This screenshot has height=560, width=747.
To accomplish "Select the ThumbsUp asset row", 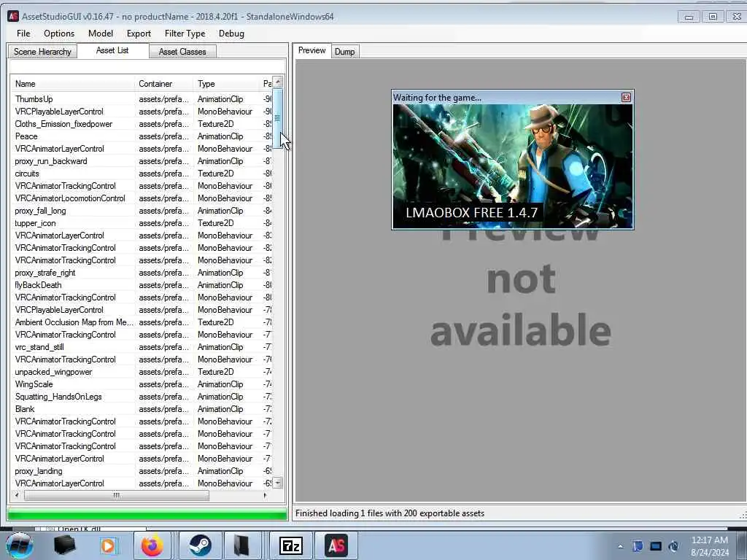I will 142,99.
